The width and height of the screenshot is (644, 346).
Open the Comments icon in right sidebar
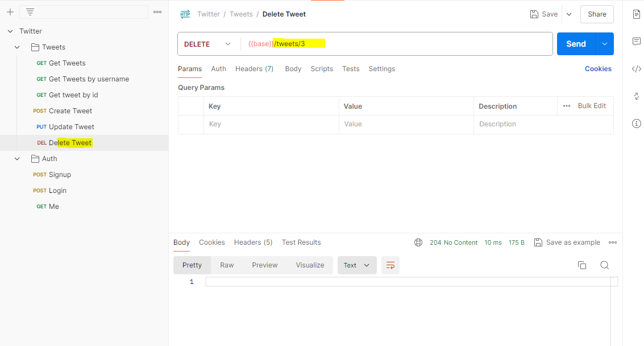coord(636,41)
